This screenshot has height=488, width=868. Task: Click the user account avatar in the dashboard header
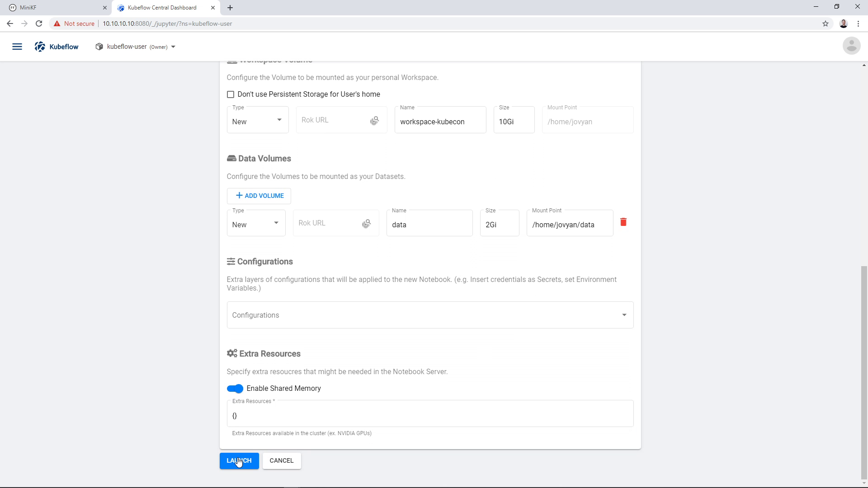(x=851, y=46)
